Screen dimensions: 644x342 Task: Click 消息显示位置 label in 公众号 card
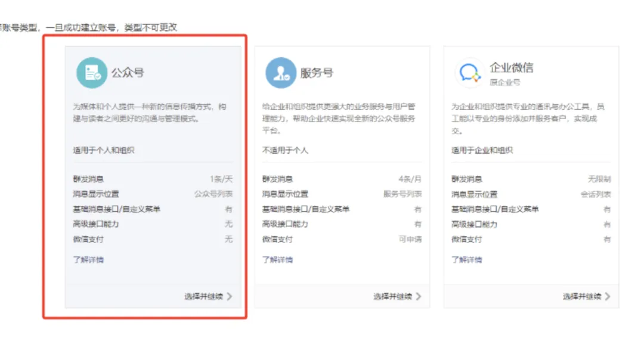pyautogui.click(x=96, y=194)
